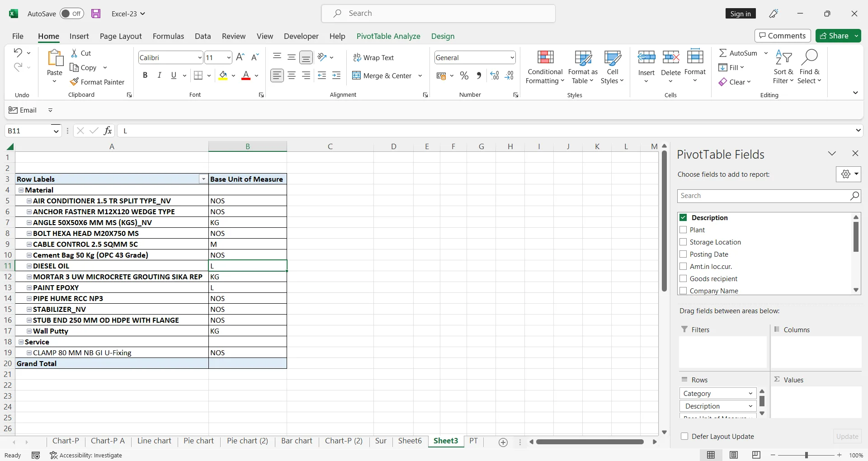Switch to Page Break Preview icon

756,455
